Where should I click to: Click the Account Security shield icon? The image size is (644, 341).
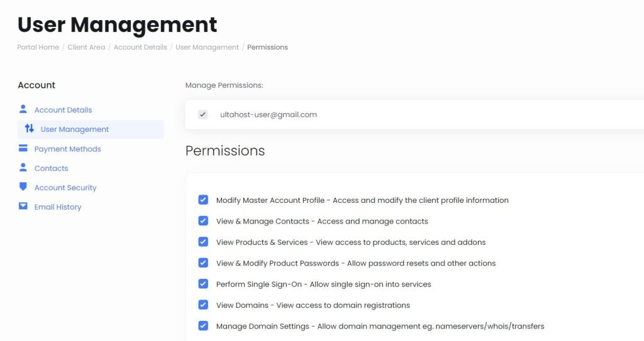(23, 187)
